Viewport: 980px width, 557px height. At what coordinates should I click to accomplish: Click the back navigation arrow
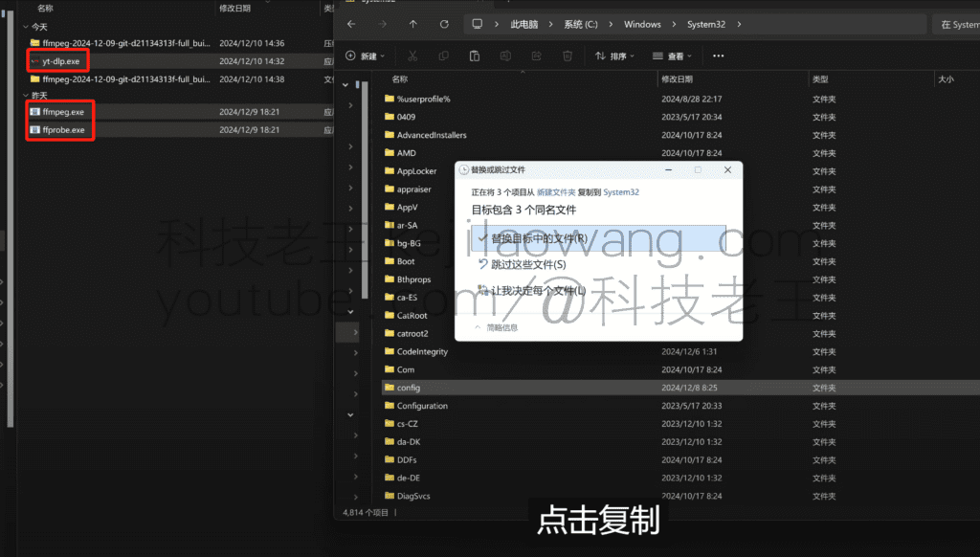[350, 24]
